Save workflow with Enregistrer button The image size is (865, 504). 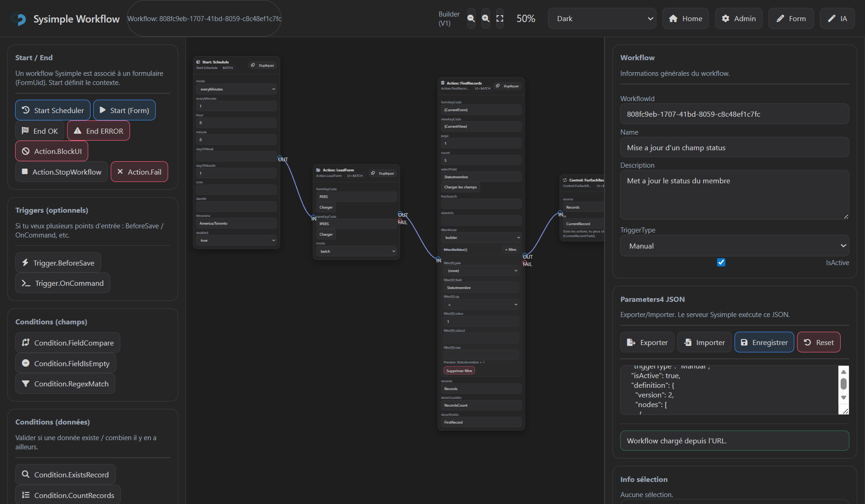click(x=764, y=342)
